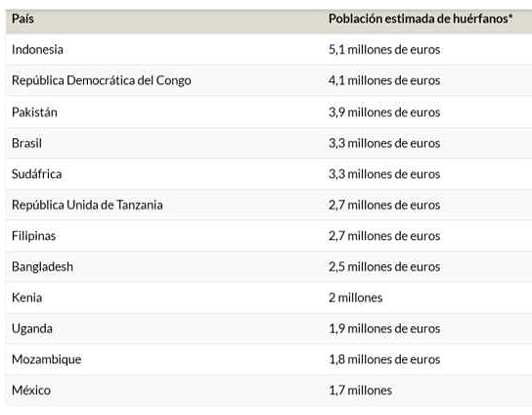The height and width of the screenshot is (415, 532).
Task: Select the 2,5 millones de euros value
Action: (x=384, y=266)
